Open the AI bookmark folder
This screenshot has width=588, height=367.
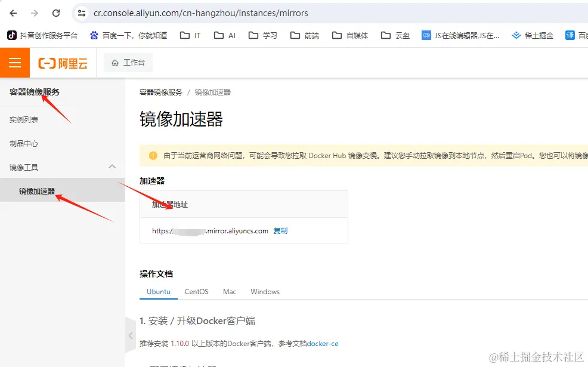point(225,35)
